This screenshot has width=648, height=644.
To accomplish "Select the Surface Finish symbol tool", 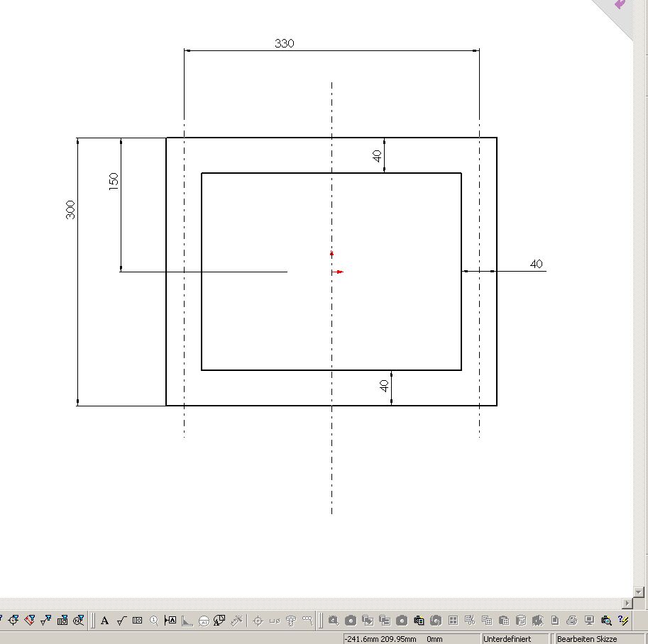I will (121, 621).
